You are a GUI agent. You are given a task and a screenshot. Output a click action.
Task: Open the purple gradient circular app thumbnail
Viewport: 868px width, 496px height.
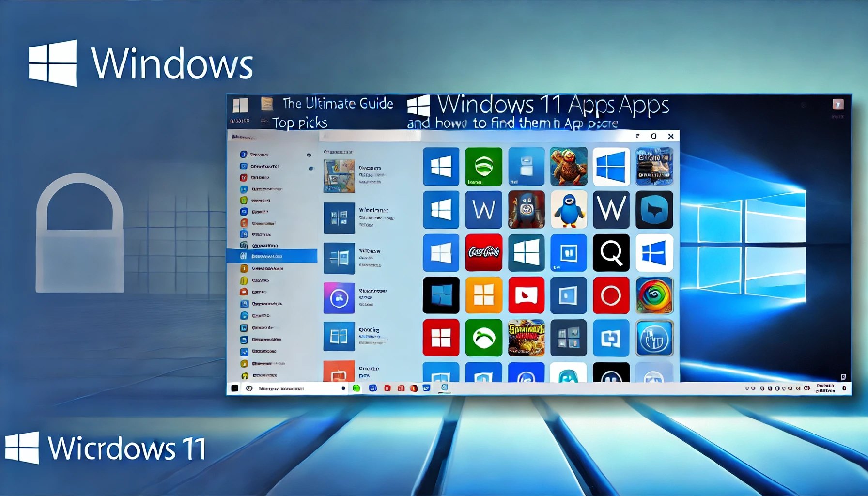339,298
